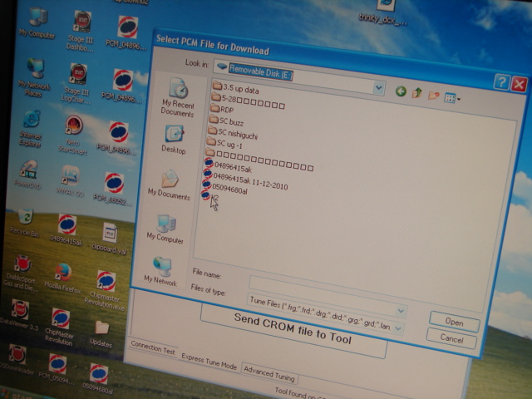
Task: Go to My Network place in dialog
Action: [160, 272]
